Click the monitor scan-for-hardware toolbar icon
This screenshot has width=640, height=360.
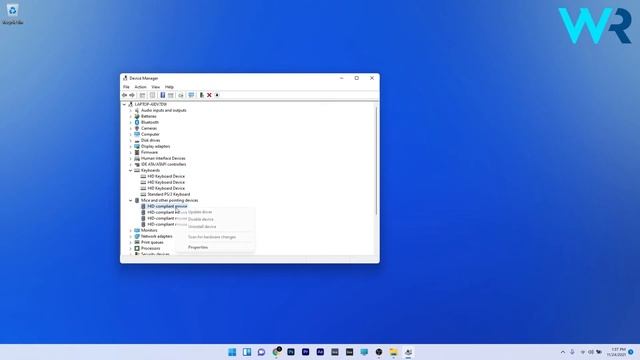click(x=191, y=95)
